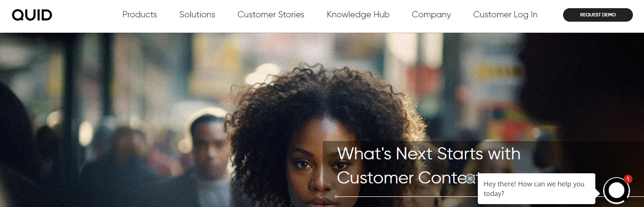Click the small dot on the hero slider line
The width and height of the screenshot is (644, 207).
336,196
